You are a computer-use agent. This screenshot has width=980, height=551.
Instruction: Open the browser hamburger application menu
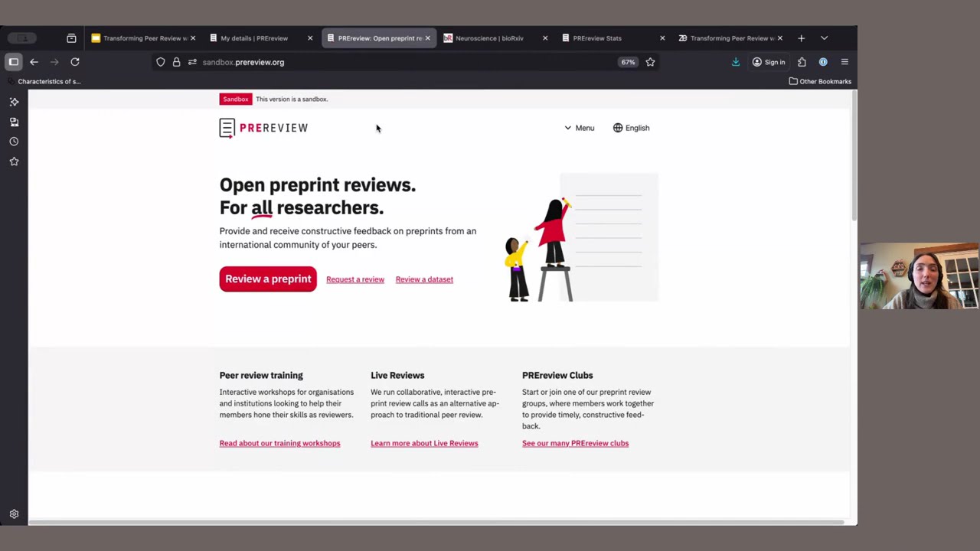tap(844, 62)
